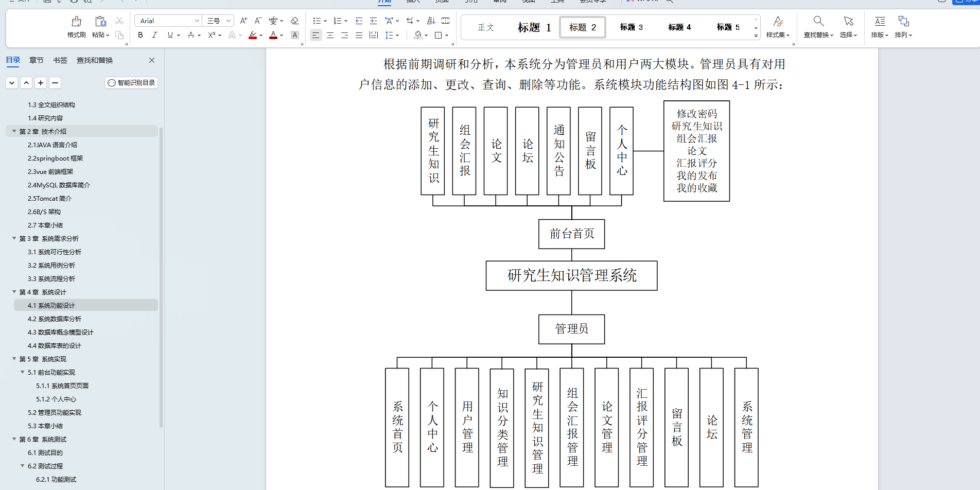This screenshot has width=980, height=490.
Task: Toggle italic formatting
Action: tap(154, 35)
